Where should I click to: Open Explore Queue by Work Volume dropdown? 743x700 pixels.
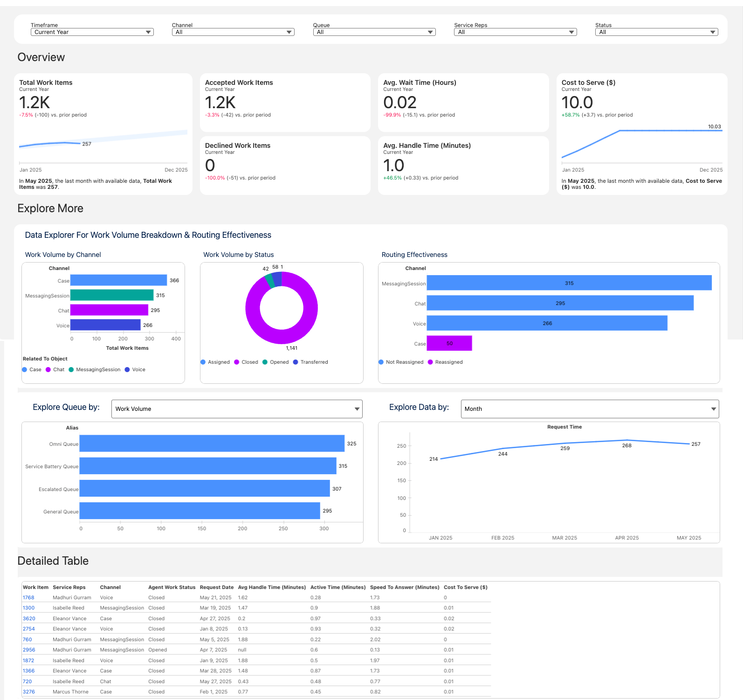[237, 409]
